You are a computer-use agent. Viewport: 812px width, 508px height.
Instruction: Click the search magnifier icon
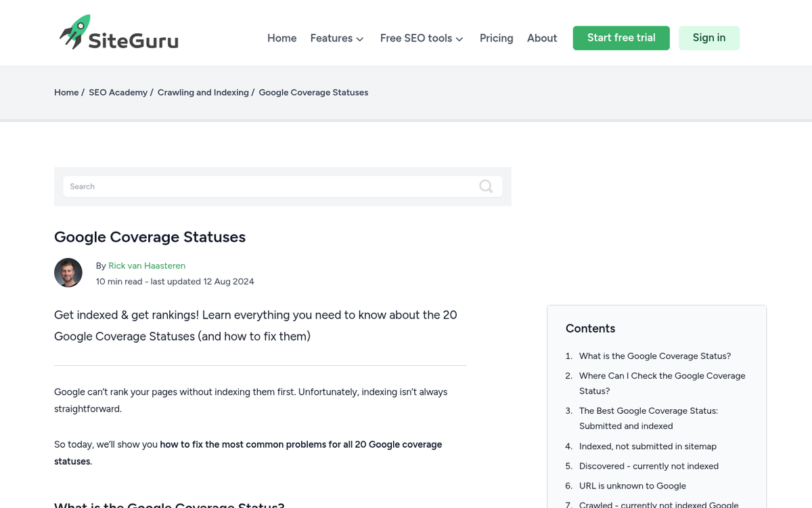tap(486, 186)
